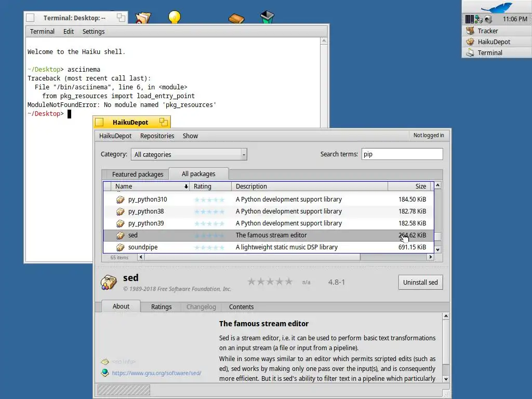532x399 pixels.
Task: Click the py_python38 package icon
Action: [120, 211]
